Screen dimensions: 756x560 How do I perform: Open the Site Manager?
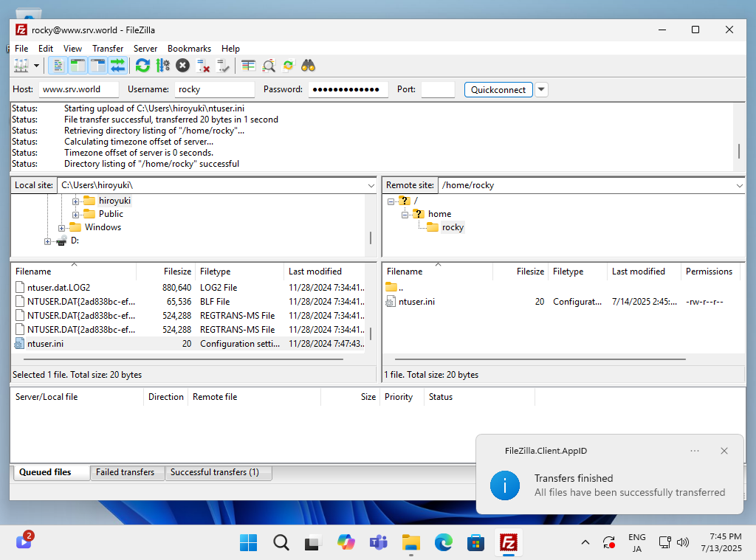21,65
